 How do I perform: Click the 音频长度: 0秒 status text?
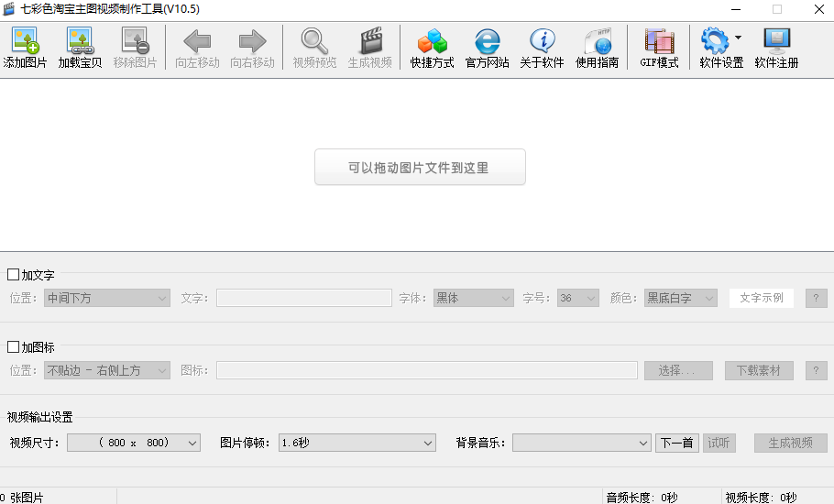point(642,498)
